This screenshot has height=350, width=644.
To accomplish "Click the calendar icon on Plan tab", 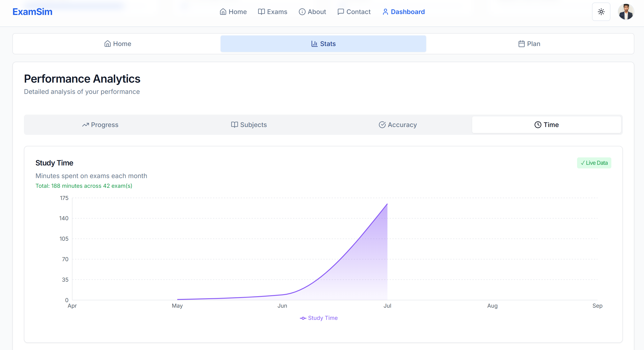I will 521,44.
